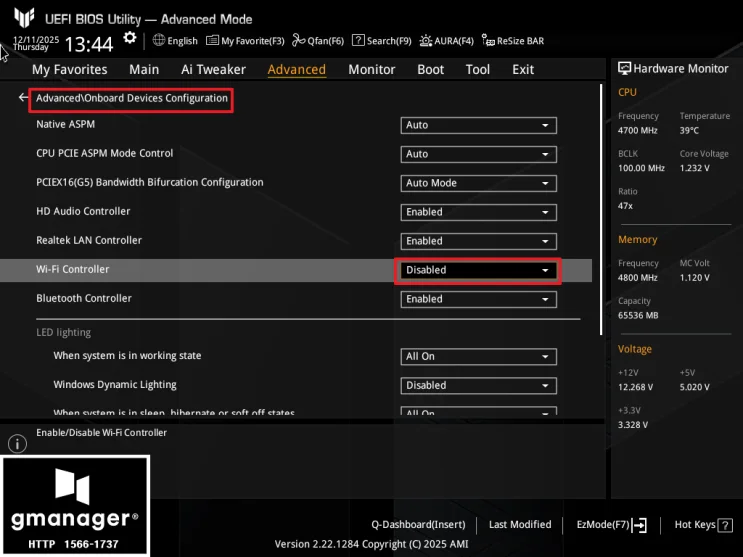Select the Advanced tab
The width and height of the screenshot is (743, 557).
click(x=297, y=70)
